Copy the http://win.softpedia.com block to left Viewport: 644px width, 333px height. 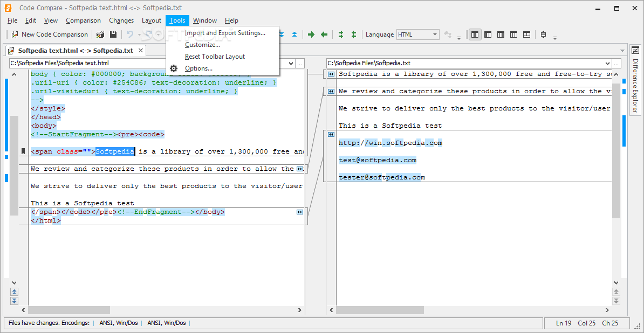point(331,135)
